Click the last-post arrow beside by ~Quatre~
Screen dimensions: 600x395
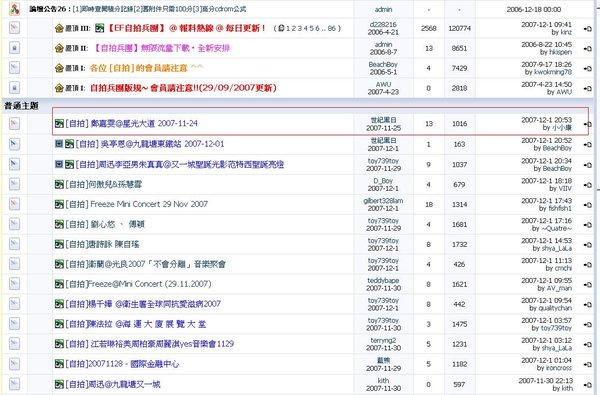[x=587, y=225]
